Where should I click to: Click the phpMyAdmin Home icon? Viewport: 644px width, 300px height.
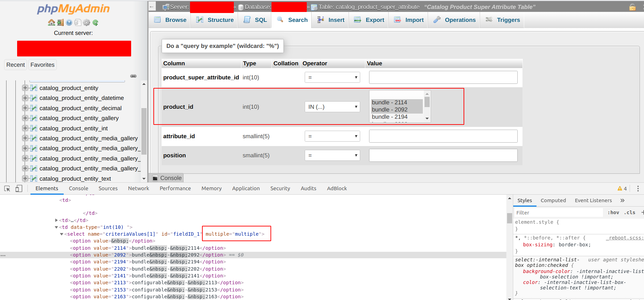click(x=51, y=23)
